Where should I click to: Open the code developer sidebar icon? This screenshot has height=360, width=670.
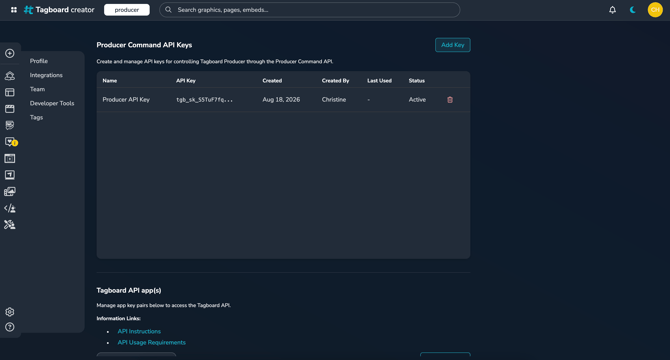pyautogui.click(x=9, y=208)
